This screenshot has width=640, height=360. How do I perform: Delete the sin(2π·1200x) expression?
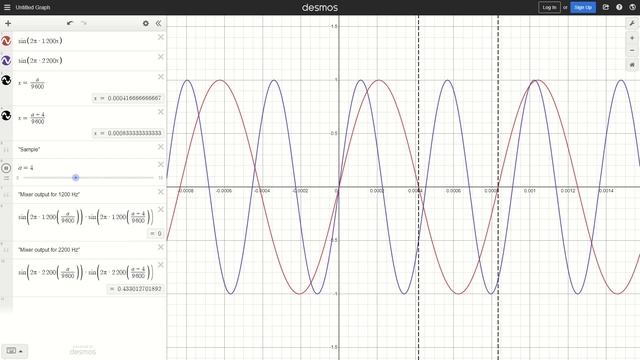pos(161,37)
